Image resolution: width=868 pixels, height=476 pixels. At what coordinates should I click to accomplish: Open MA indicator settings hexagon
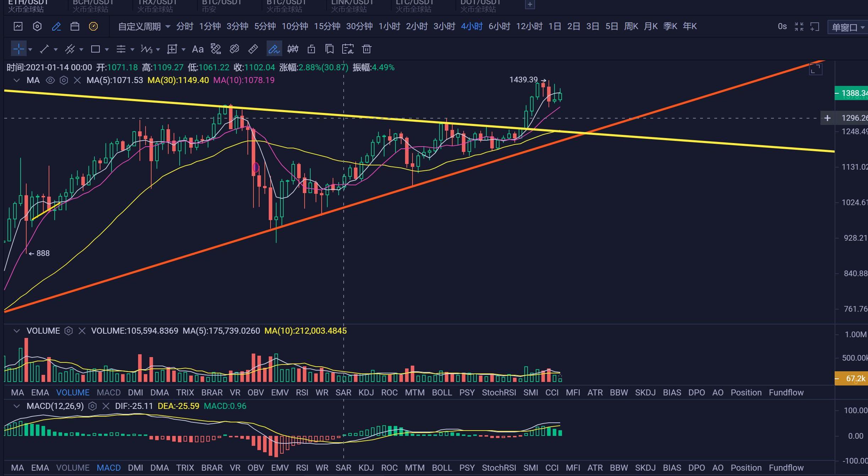(64, 80)
